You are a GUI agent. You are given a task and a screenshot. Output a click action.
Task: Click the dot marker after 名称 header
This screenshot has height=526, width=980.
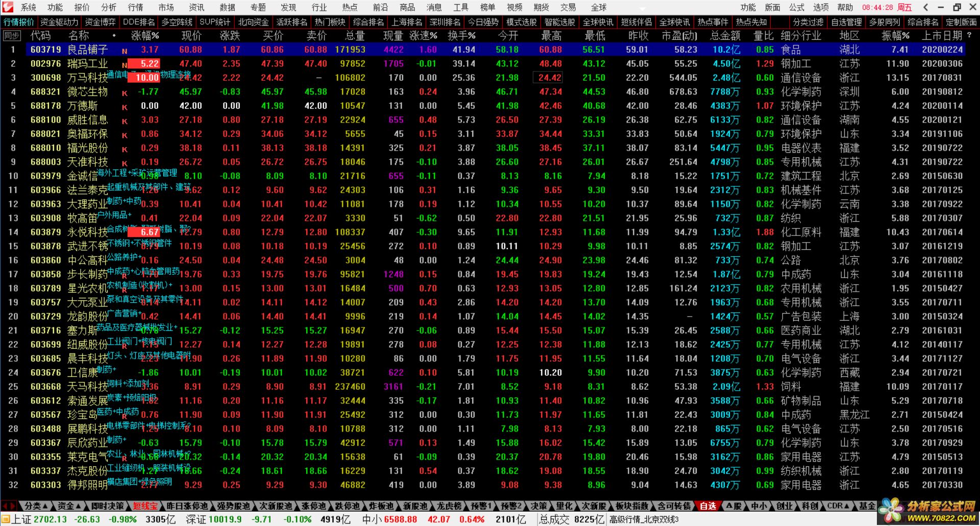114,36
